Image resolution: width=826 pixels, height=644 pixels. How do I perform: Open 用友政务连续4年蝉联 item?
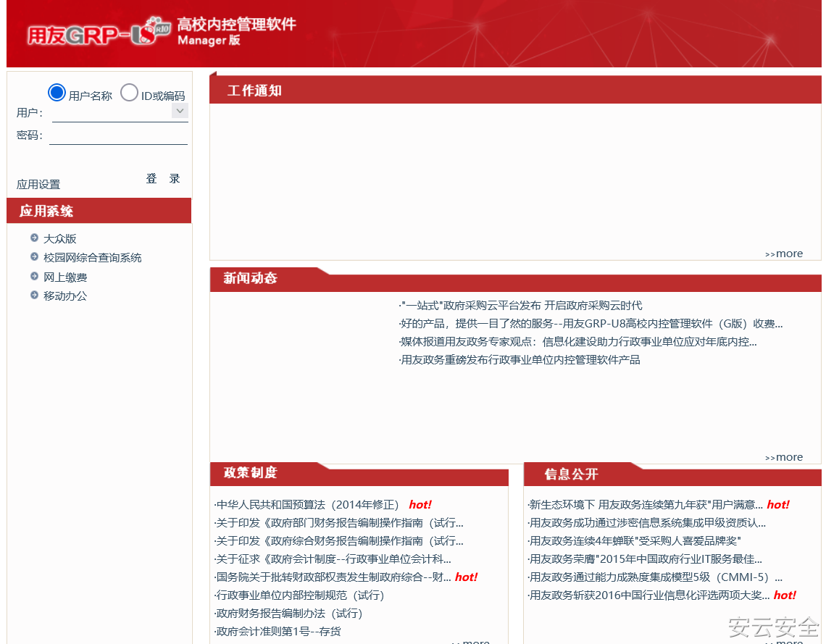pyautogui.click(x=634, y=541)
